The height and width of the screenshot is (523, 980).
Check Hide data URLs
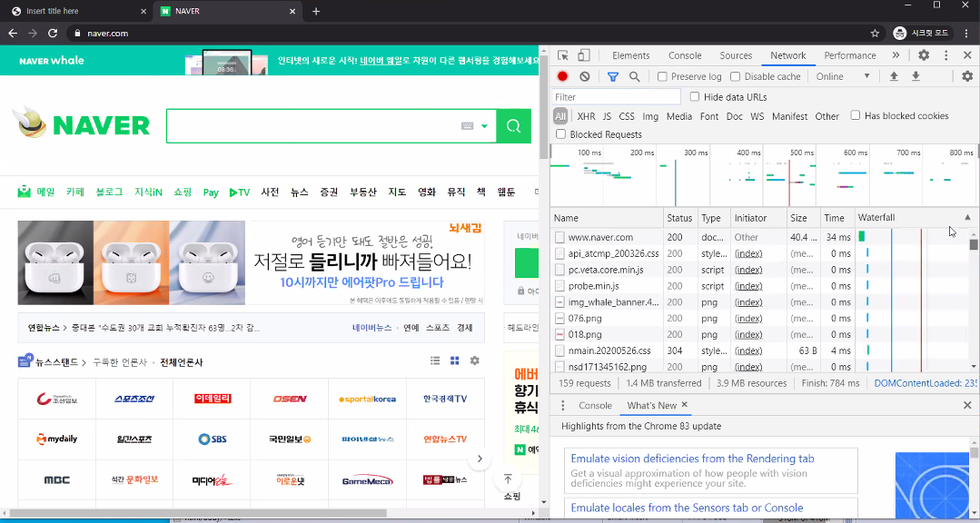[695, 97]
